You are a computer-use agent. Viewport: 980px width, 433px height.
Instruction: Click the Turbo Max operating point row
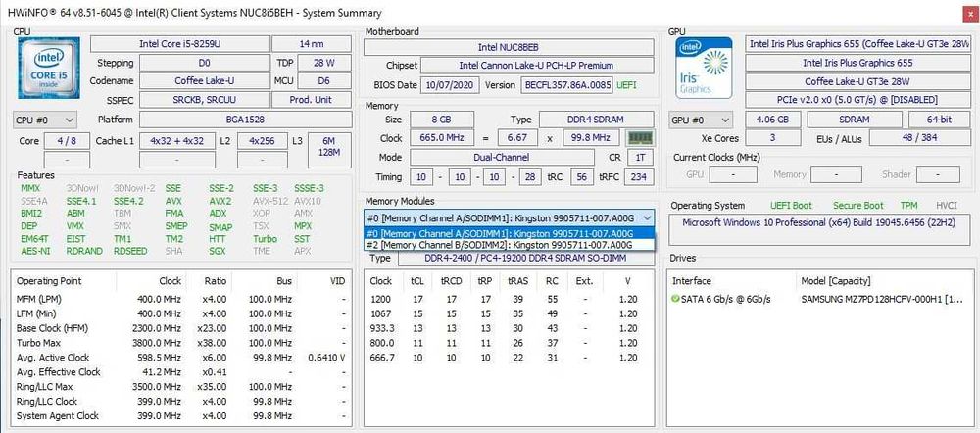pyautogui.click(x=181, y=343)
